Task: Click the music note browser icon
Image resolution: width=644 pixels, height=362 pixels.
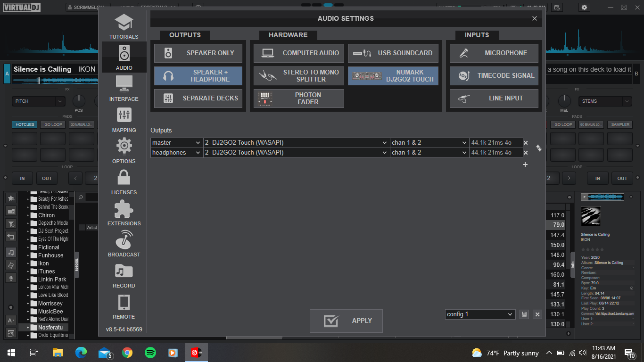Action: point(11,252)
